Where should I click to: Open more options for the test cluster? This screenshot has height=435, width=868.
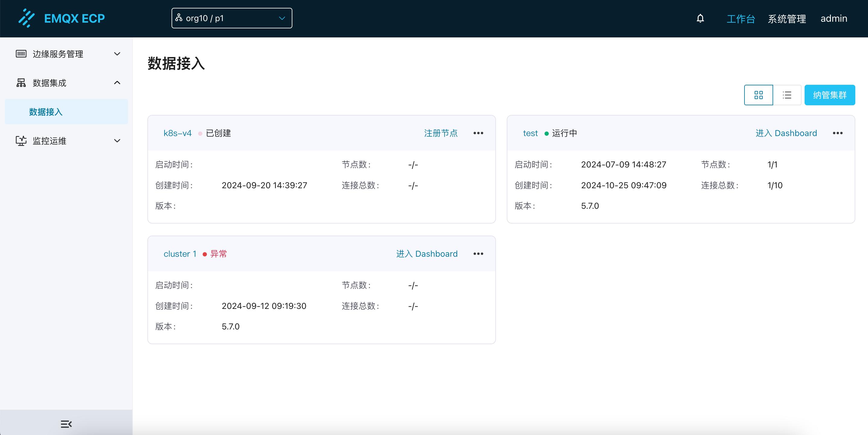pyautogui.click(x=837, y=133)
